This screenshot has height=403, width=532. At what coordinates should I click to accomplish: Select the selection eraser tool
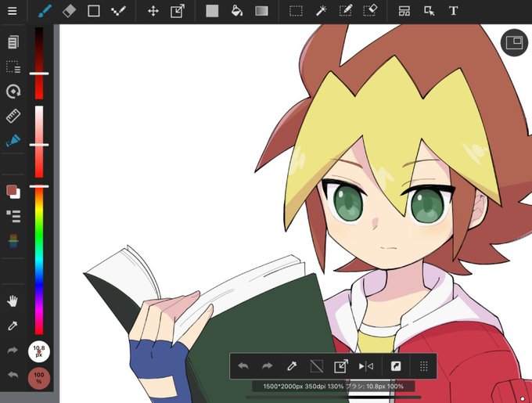371,11
